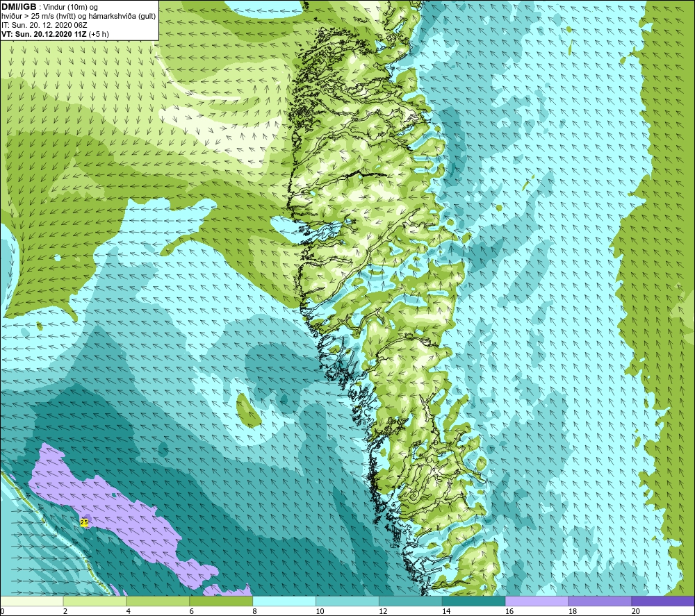Click the 20+ m/s dark purple swatch
Viewport: 695px width, 616px height.
point(662,601)
